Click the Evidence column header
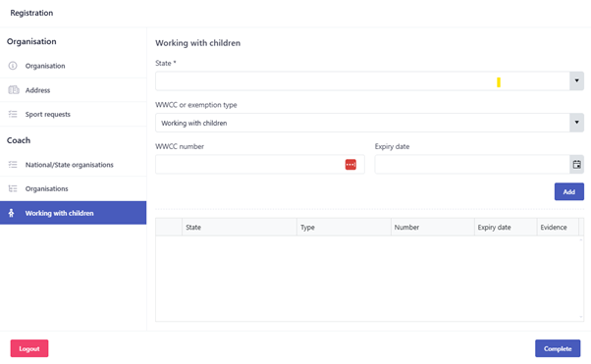Image resolution: width=591 pixels, height=364 pixels. tap(558, 228)
